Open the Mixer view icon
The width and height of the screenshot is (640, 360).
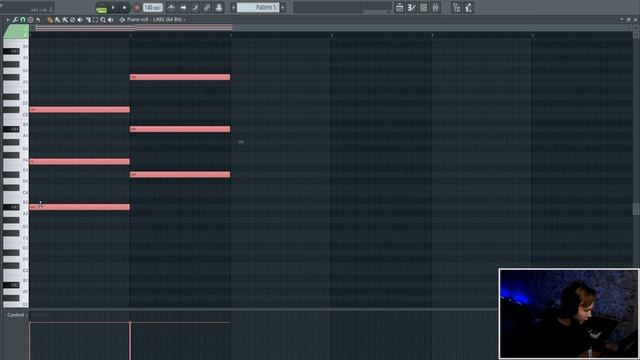[x=436, y=7]
